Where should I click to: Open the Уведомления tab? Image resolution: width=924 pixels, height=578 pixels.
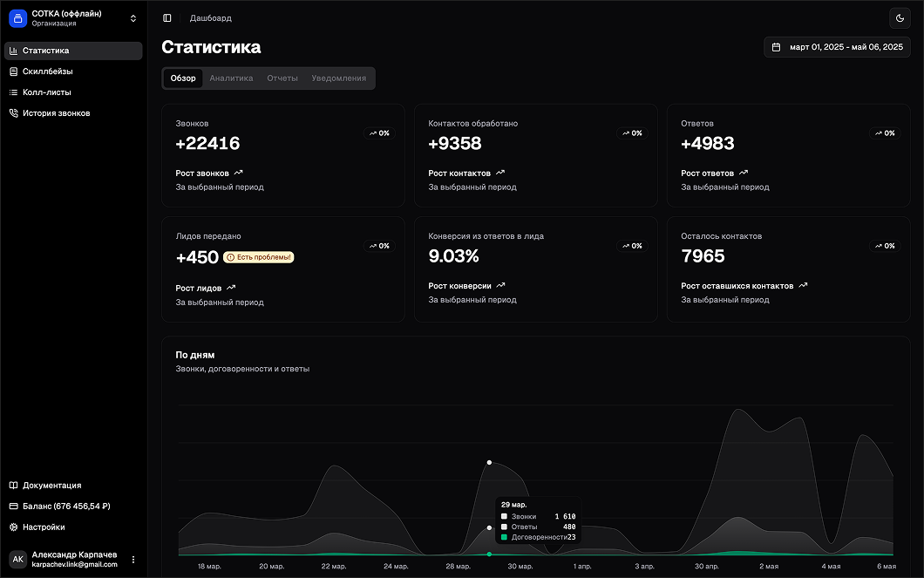pos(338,78)
